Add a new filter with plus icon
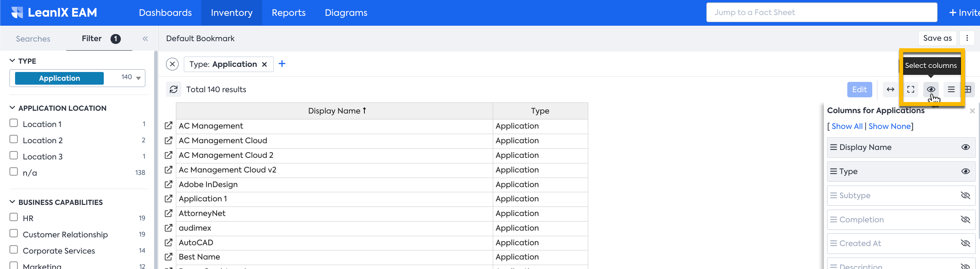Image resolution: width=980 pixels, height=269 pixels. [x=282, y=64]
